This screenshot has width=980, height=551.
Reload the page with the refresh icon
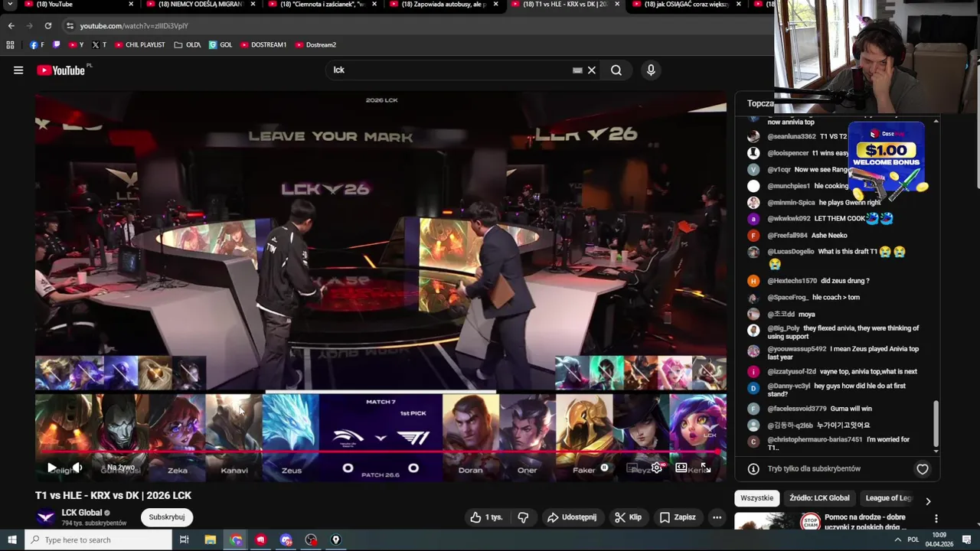point(47,26)
